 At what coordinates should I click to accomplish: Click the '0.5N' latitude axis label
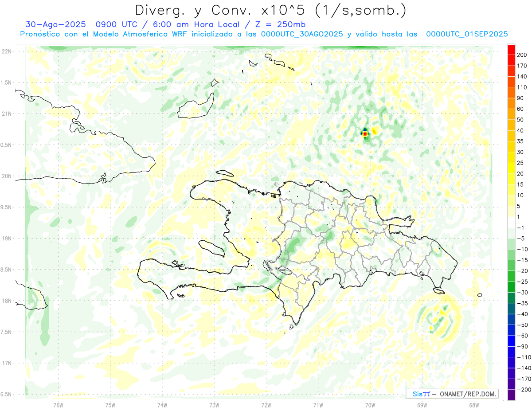(6, 145)
